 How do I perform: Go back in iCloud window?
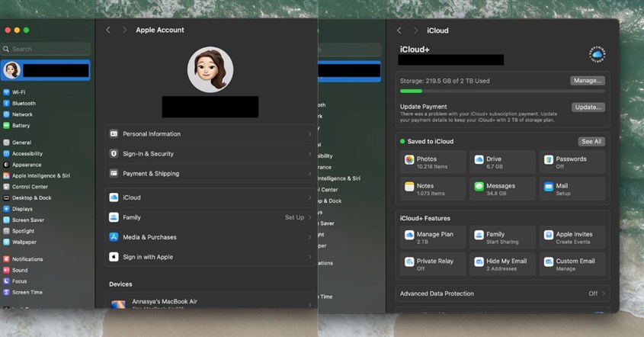(399, 30)
